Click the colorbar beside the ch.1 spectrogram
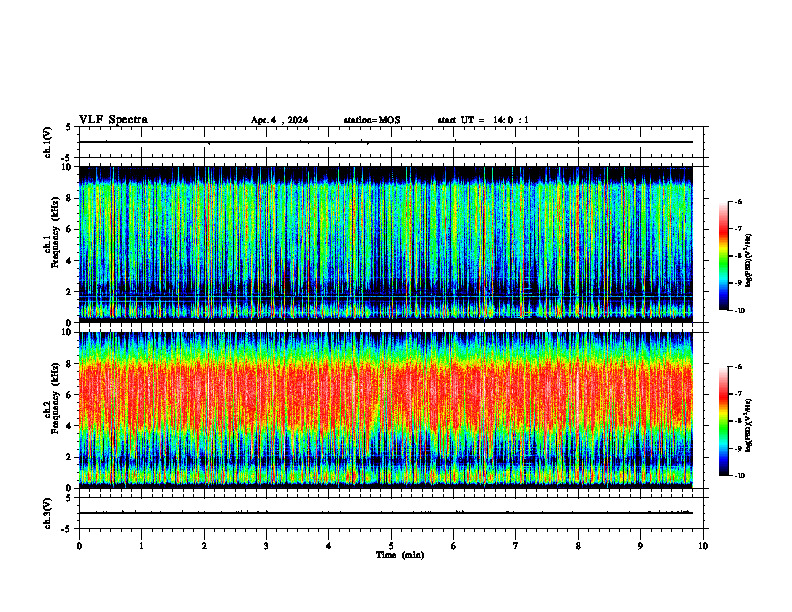 (x=723, y=256)
